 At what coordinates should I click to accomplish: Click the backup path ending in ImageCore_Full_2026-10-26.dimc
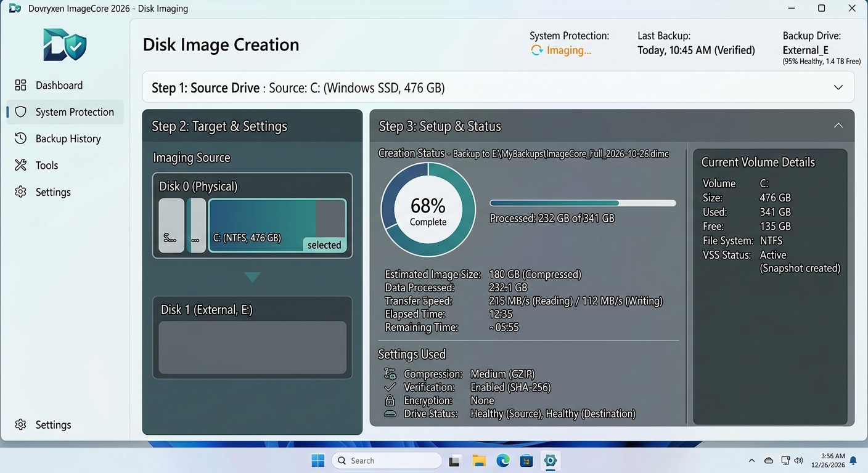coord(561,154)
